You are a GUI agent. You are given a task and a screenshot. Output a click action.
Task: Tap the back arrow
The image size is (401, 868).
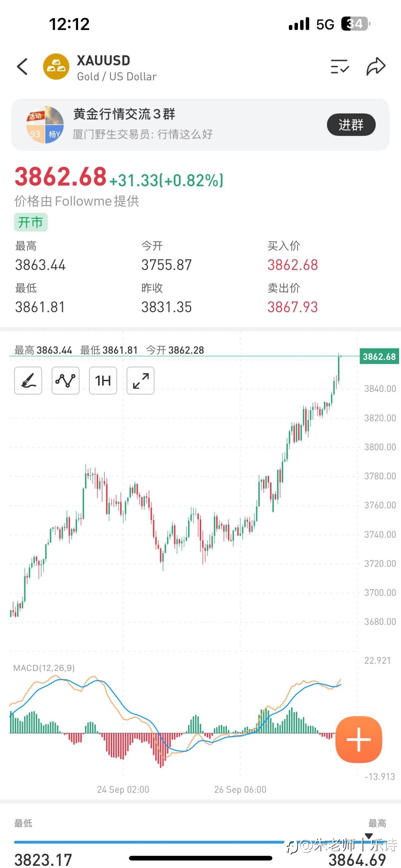pyautogui.click(x=22, y=66)
